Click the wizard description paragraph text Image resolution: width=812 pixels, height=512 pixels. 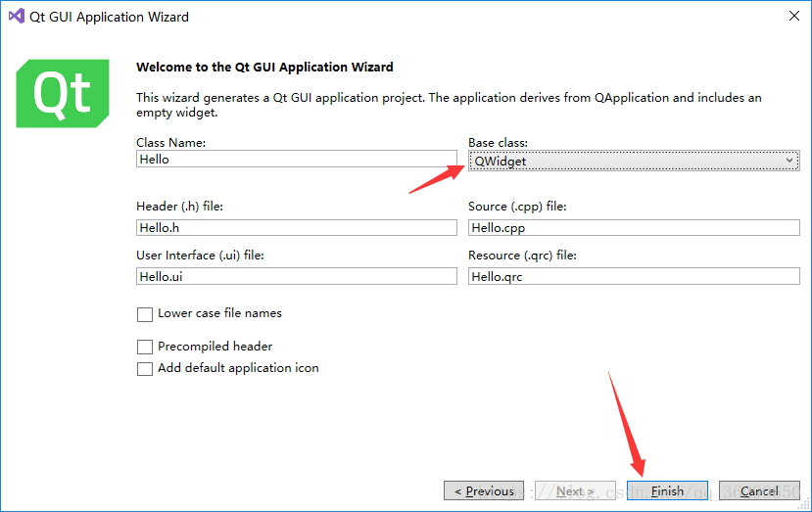click(449, 105)
